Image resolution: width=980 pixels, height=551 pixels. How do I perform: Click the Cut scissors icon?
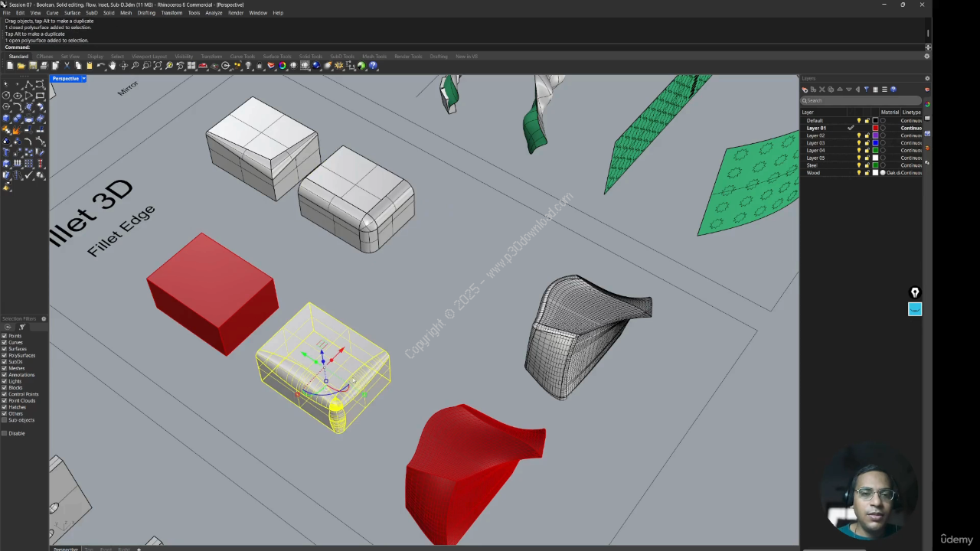[67, 66]
